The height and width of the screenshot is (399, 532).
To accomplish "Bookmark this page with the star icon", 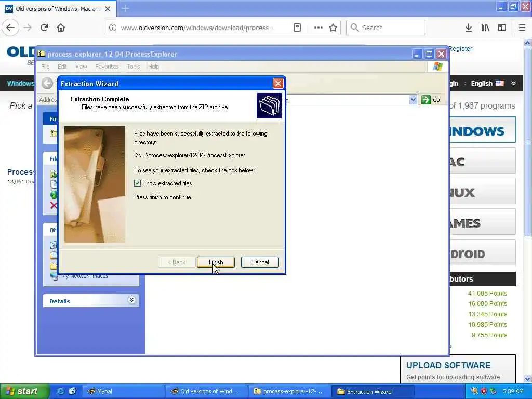I will tap(333, 28).
